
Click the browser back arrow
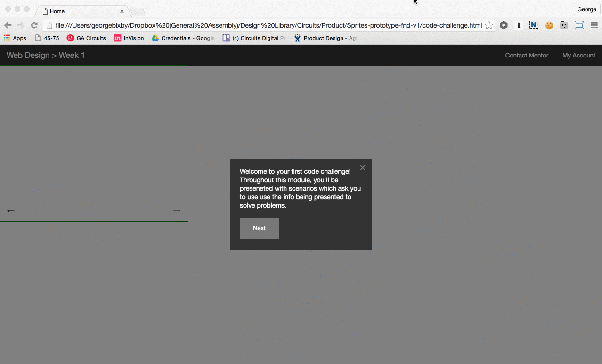(8, 25)
